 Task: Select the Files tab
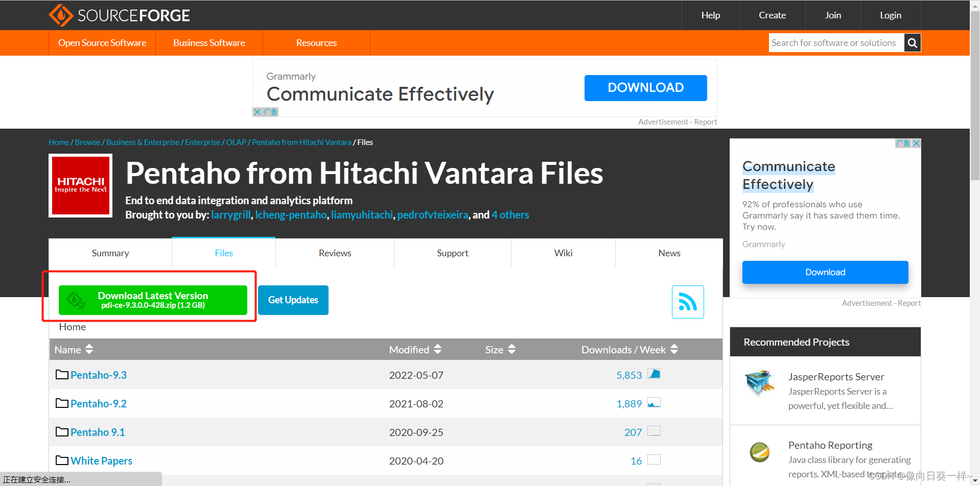pos(224,253)
